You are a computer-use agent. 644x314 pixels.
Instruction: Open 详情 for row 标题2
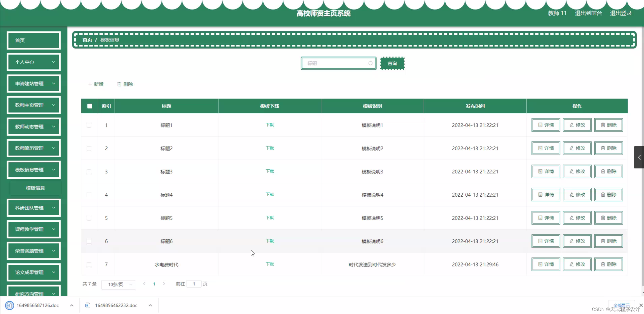(x=546, y=148)
